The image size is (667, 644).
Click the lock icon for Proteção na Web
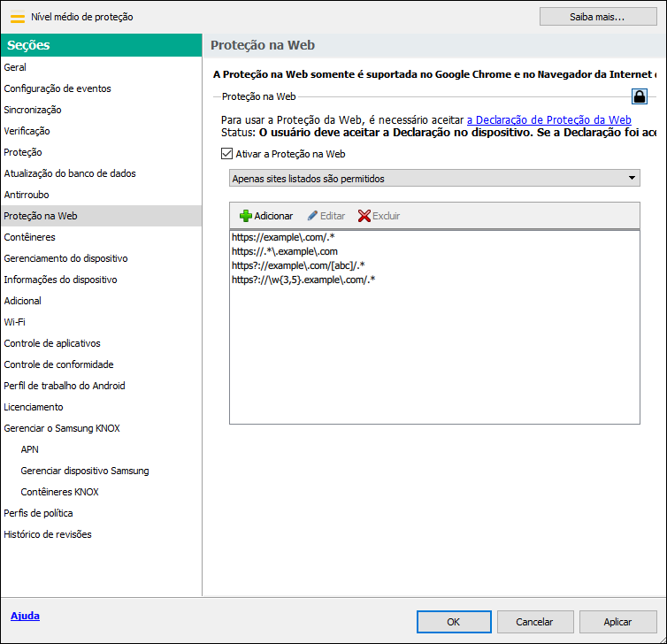click(x=639, y=96)
